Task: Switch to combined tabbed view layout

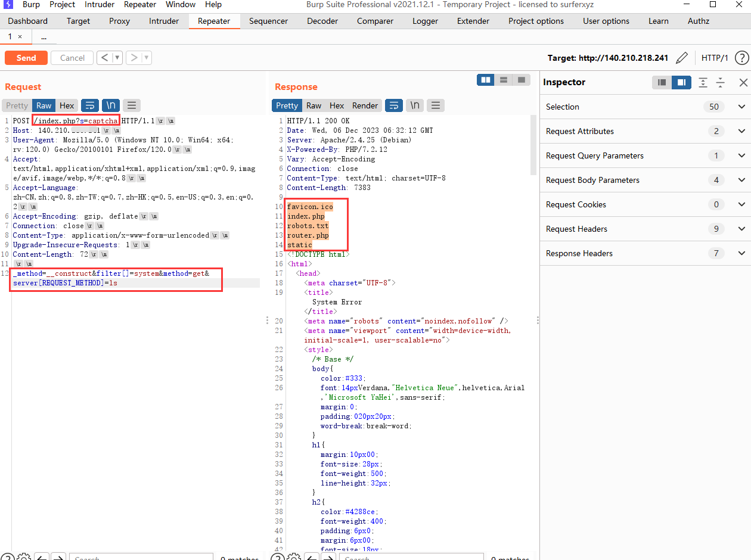Action: [x=522, y=80]
